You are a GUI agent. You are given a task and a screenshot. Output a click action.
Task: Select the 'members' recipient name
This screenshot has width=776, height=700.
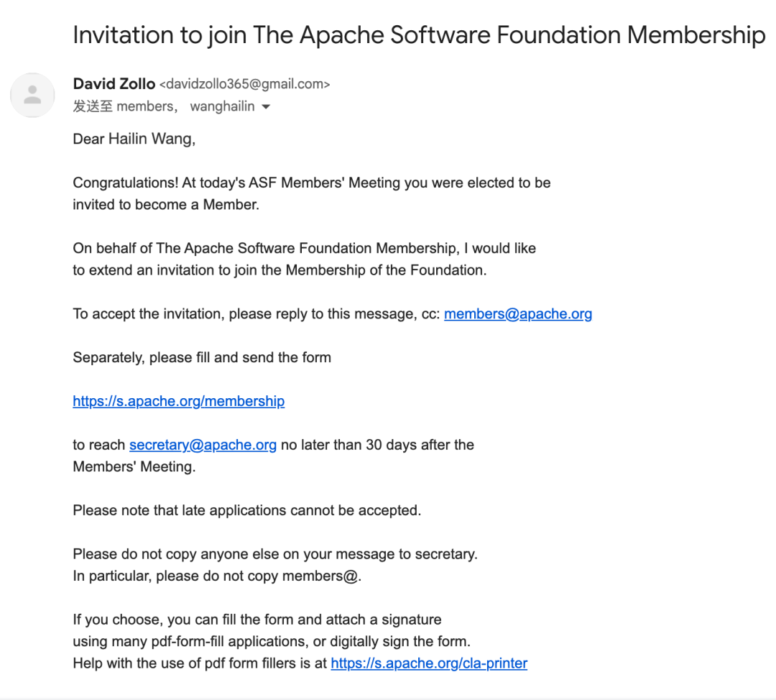pyautogui.click(x=144, y=106)
